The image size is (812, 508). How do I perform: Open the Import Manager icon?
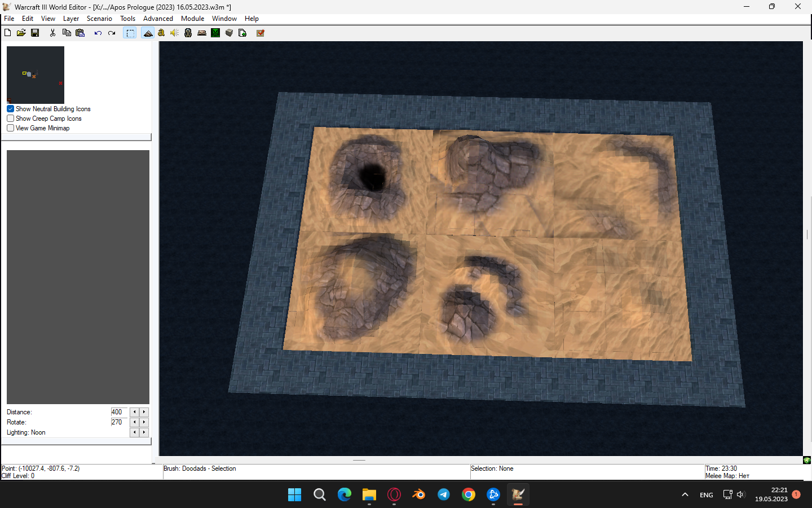click(242, 33)
